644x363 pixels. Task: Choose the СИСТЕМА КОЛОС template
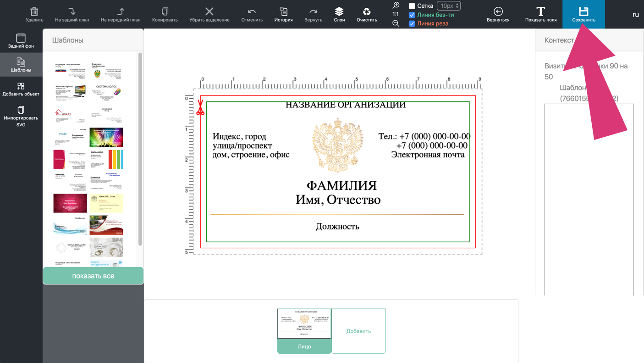[106, 93]
